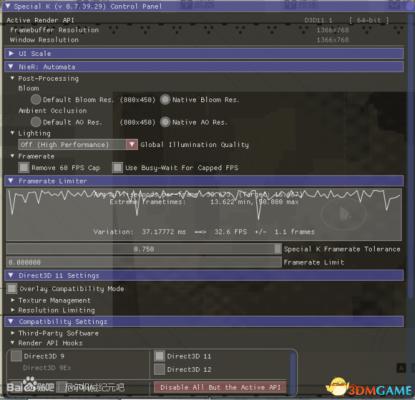
Task: Toggle Use Busy-Wait For Capped FPS
Action: click(x=117, y=167)
